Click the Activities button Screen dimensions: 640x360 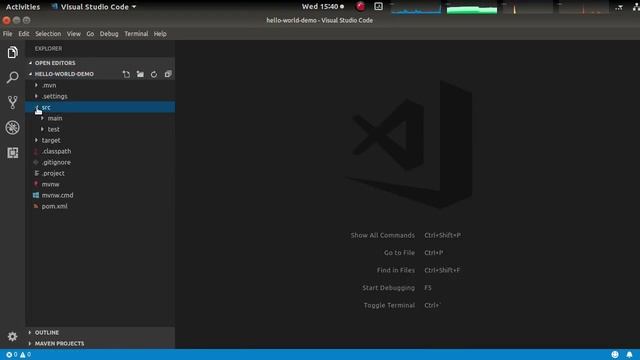pyautogui.click(x=23, y=7)
